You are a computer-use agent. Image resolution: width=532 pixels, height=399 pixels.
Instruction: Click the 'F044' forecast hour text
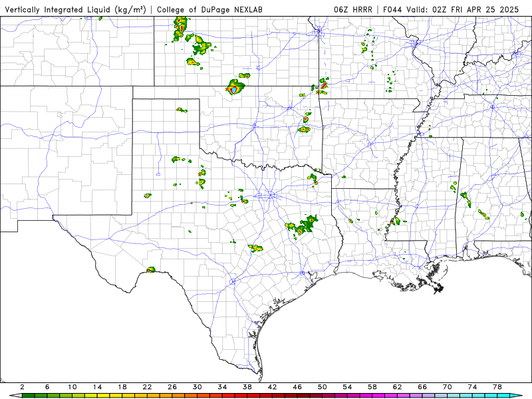coord(392,9)
